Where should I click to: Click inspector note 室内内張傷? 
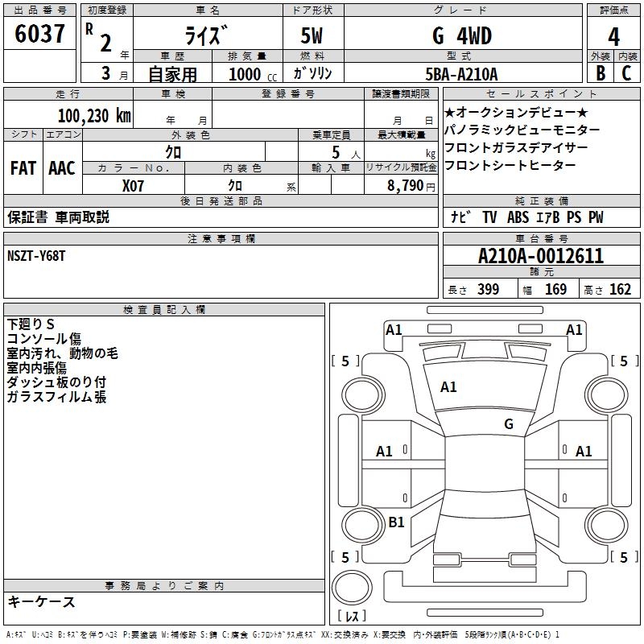36,368
